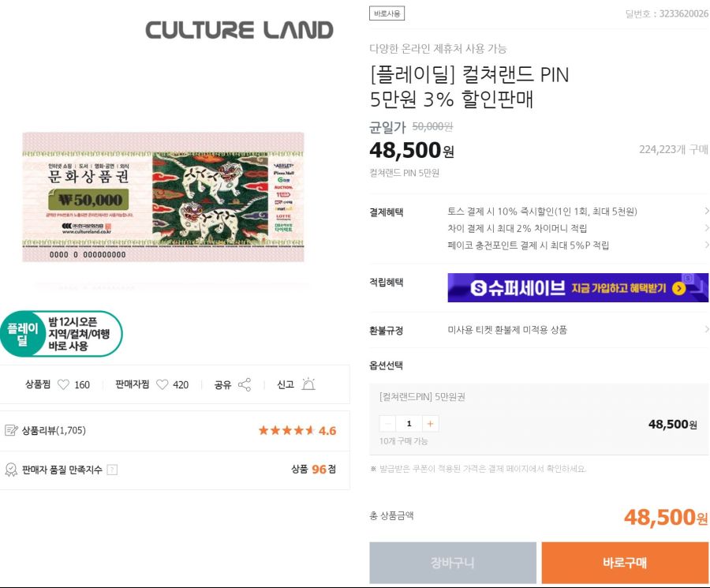710x588 pixels.
Task: Click the CULTURE LAND logo
Action: 237,29
